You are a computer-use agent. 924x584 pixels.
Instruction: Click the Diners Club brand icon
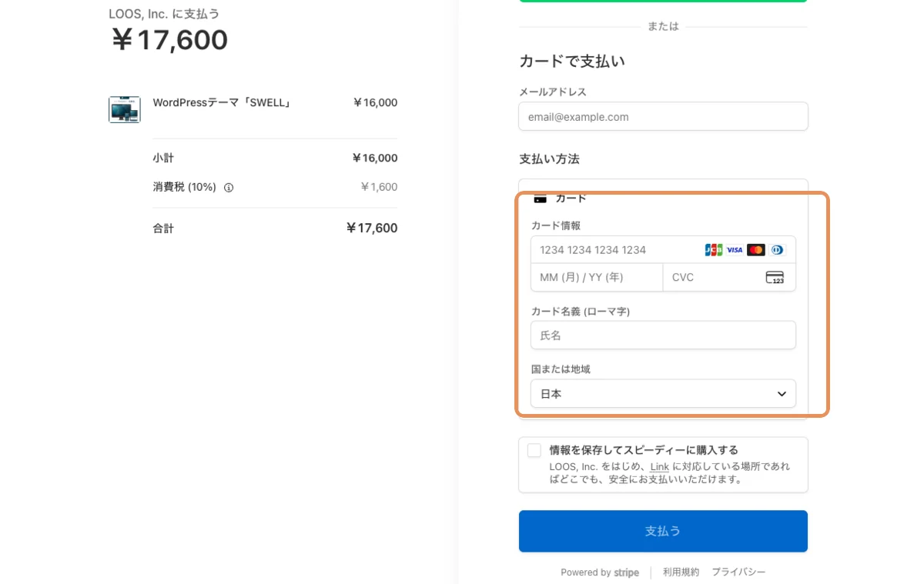(x=777, y=250)
